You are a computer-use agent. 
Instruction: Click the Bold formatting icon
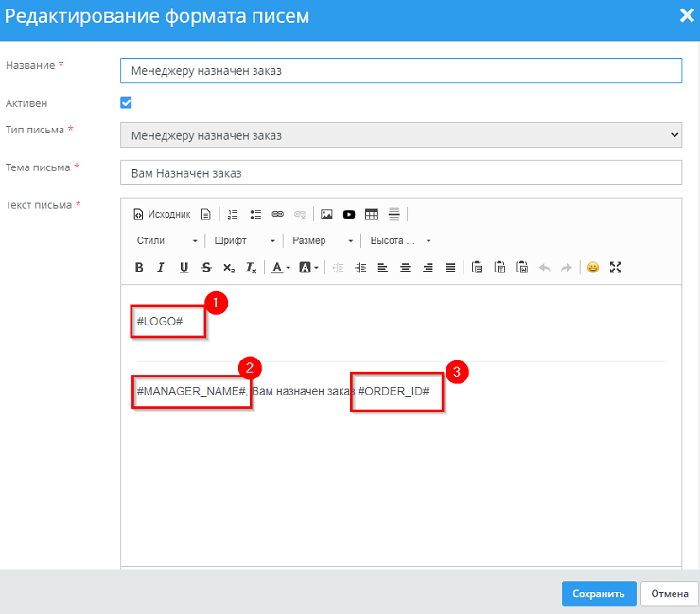coord(139,268)
